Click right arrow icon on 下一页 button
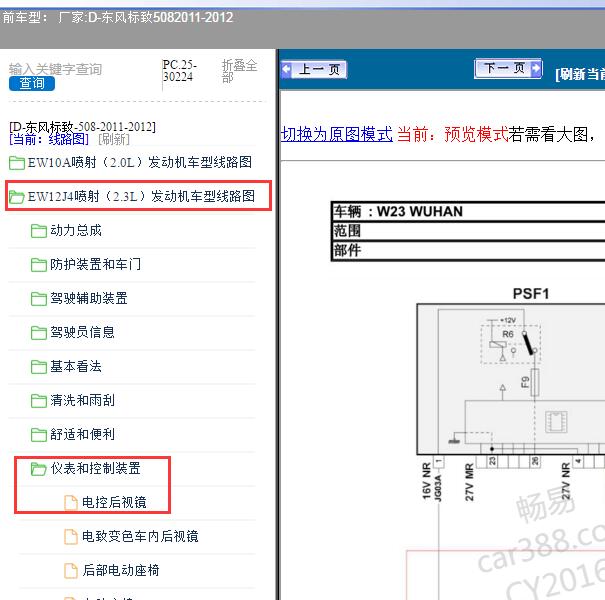The height and width of the screenshot is (600, 605). click(x=536, y=68)
